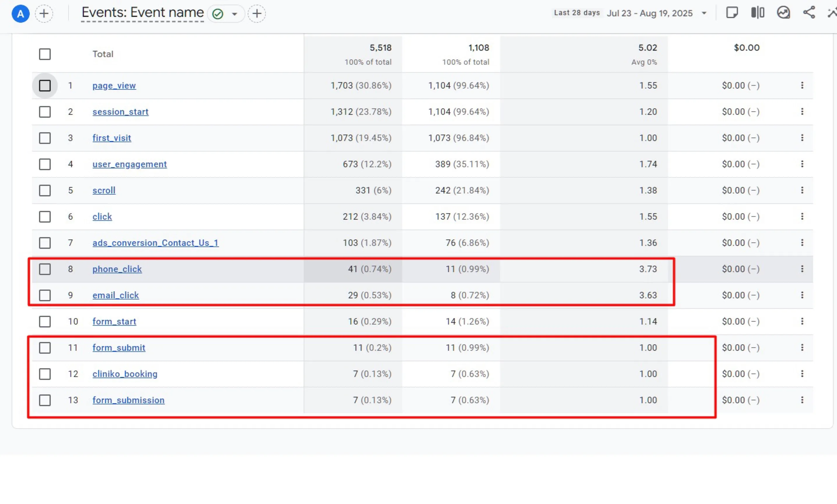Viewport: 837px width, 504px height.
Task: Click the total users value 1,108
Action: click(479, 47)
